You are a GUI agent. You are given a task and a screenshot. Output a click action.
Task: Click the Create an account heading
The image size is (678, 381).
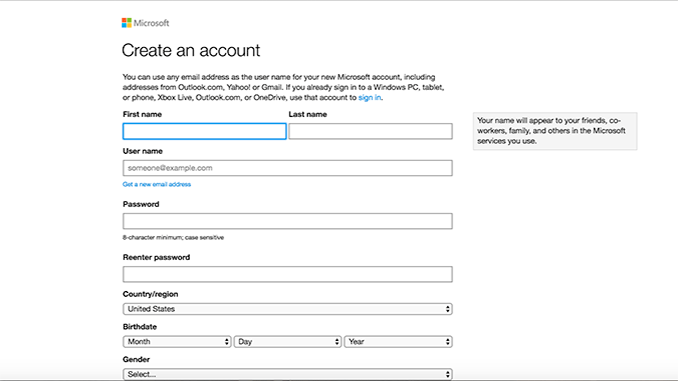click(191, 50)
